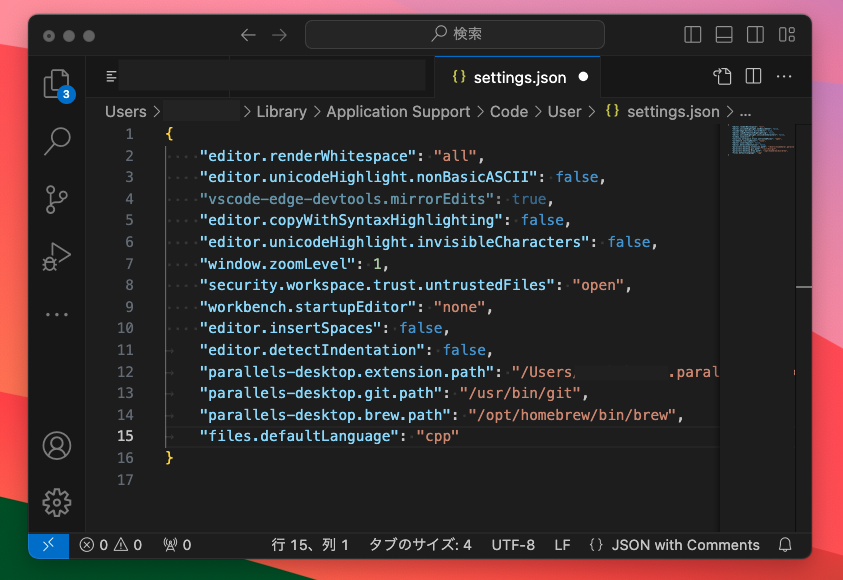Open the Run and Debug view
The image size is (843, 580).
(x=57, y=257)
